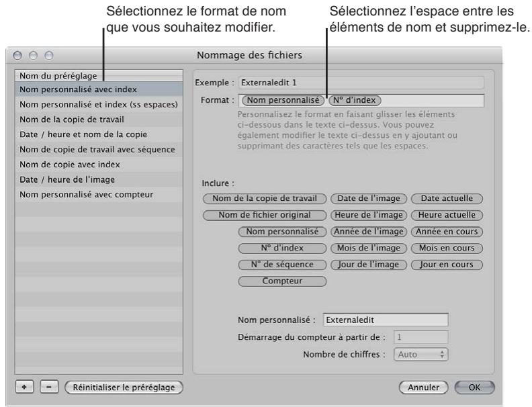Click the Annuler button

(423, 388)
